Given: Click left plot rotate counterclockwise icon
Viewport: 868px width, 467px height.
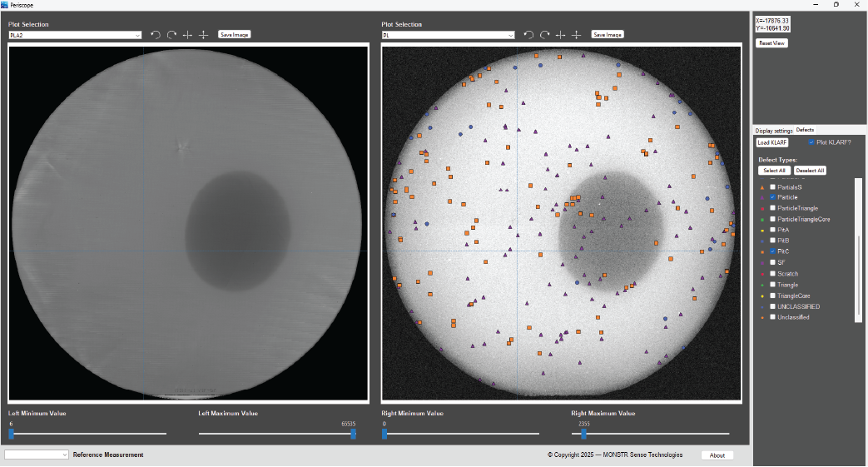Looking at the screenshot, I should pyautogui.click(x=156, y=35).
